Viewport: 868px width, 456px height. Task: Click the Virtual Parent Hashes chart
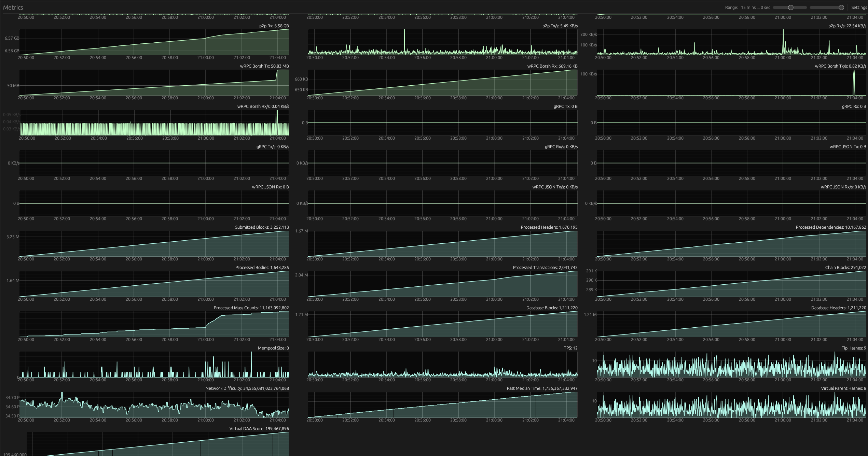(x=731, y=405)
